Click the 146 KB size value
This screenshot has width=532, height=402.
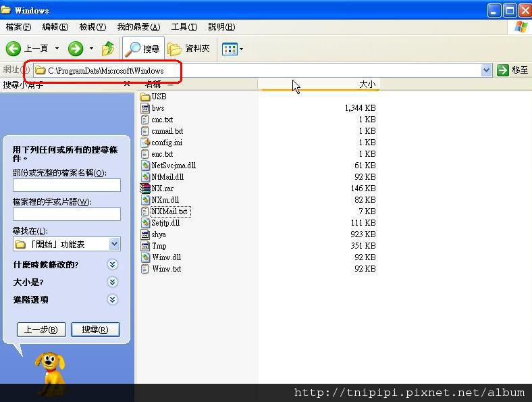click(x=363, y=189)
